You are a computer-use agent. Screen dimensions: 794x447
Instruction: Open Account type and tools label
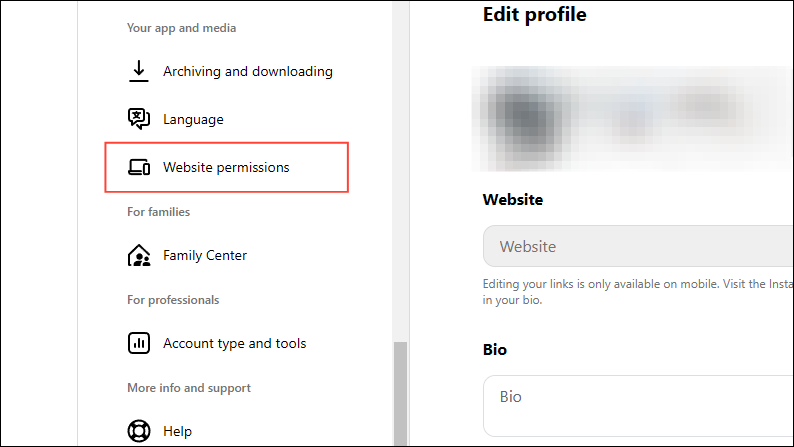235,343
